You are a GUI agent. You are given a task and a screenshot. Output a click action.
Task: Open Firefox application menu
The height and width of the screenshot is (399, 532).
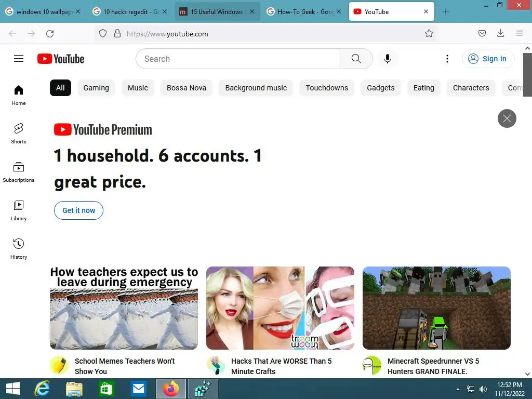click(520, 33)
